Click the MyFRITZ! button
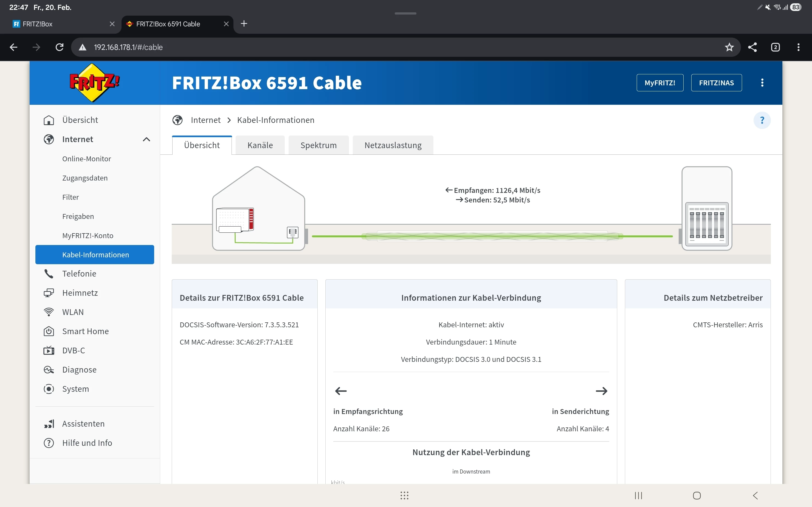Screen dimensions: 812x507 pyautogui.click(x=659, y=83)
